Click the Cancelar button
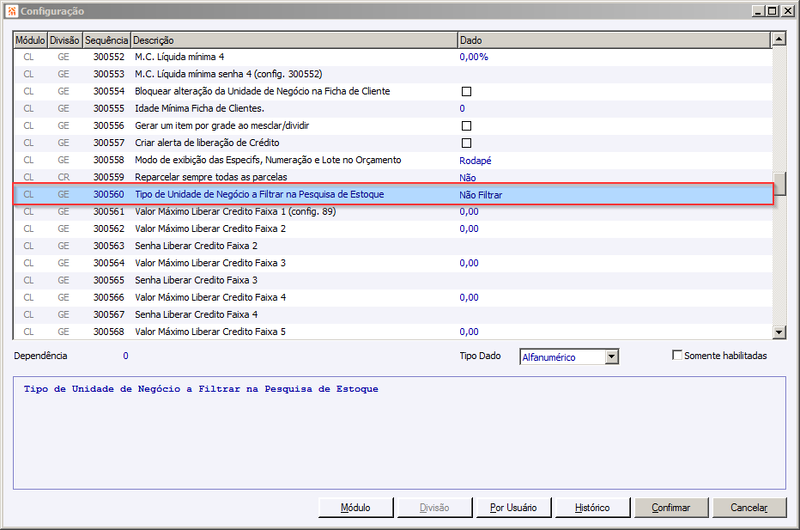This screenshot has width=800, height=530. [x=749, y=508]
